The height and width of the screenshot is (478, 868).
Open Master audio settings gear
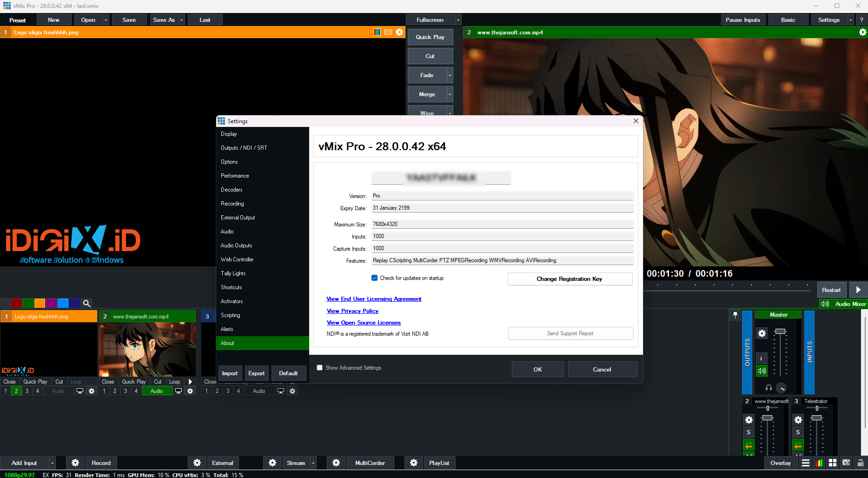point(762,333)
